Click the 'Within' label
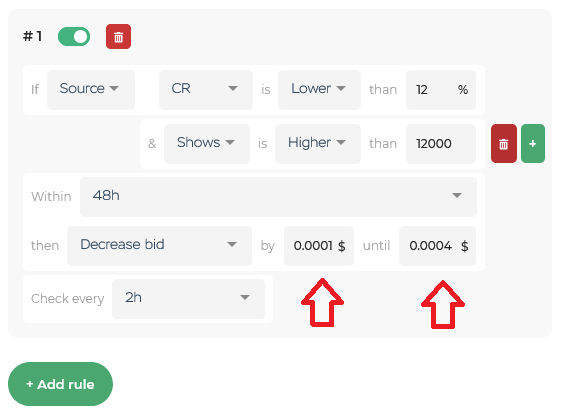 51,197
